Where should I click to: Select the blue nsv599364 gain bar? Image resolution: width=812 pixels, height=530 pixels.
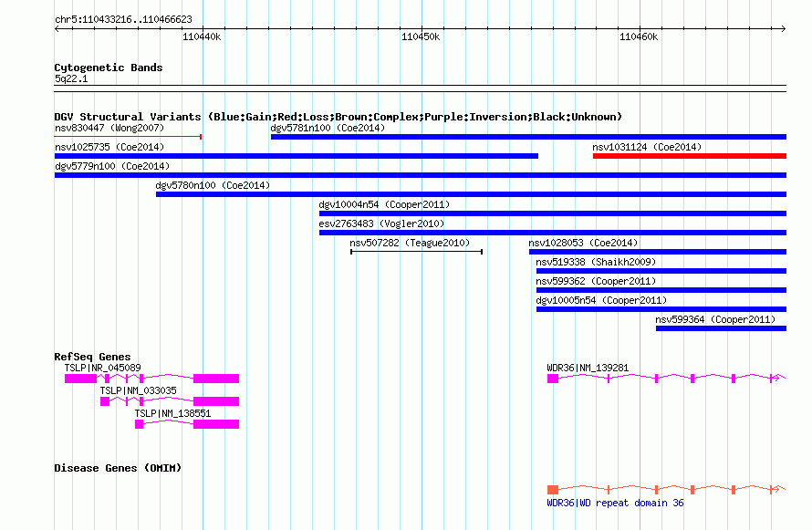(722, 328)
